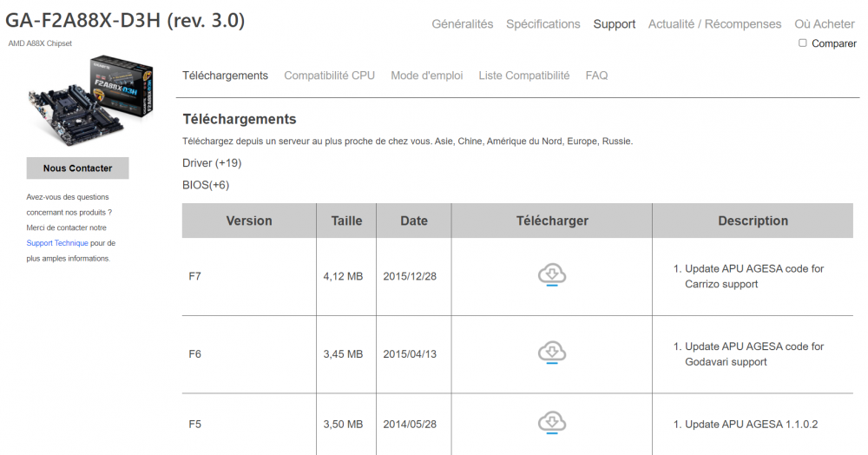Collapse the BIOS(+6) section
868x455 pixels.
pos(206,185)
